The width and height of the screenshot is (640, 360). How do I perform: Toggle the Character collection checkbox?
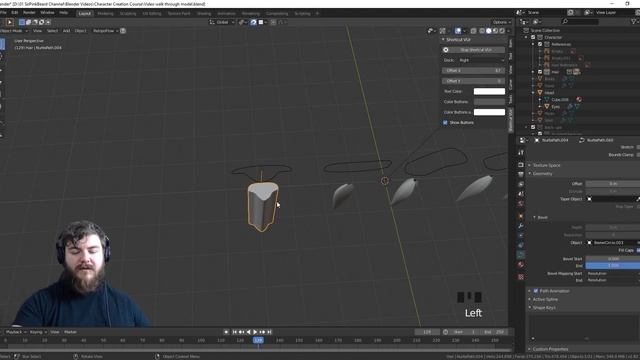[x=533, y=37]
